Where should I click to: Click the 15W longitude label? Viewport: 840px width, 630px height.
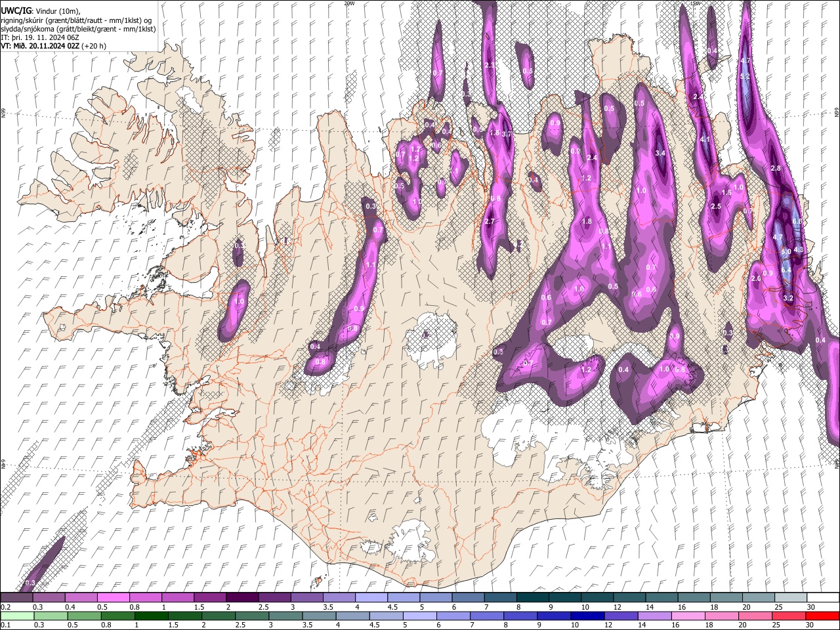(x=696, y=3)
